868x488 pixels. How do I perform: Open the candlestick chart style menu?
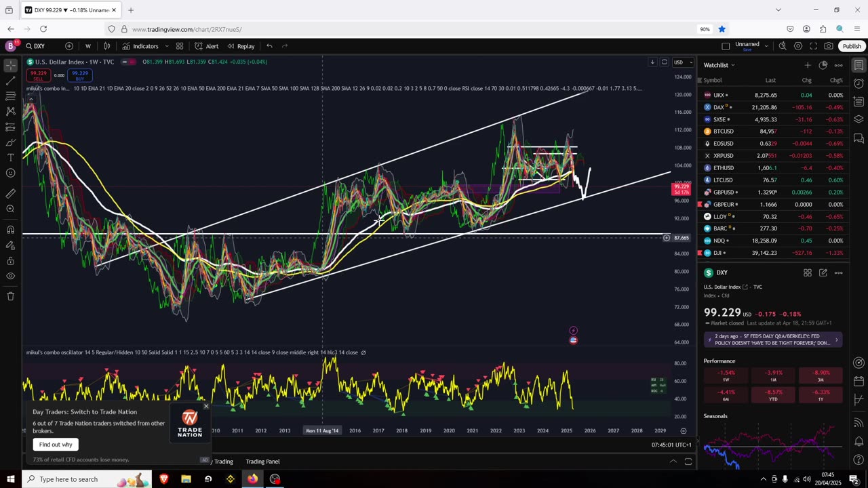pyautogui.click(x=106, y=46)
